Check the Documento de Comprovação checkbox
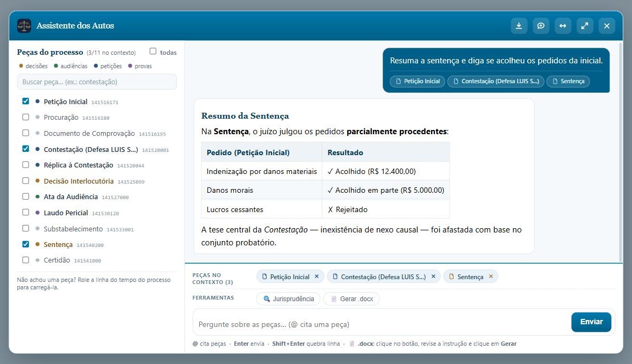Screen dimensions: 632x364 26,133
